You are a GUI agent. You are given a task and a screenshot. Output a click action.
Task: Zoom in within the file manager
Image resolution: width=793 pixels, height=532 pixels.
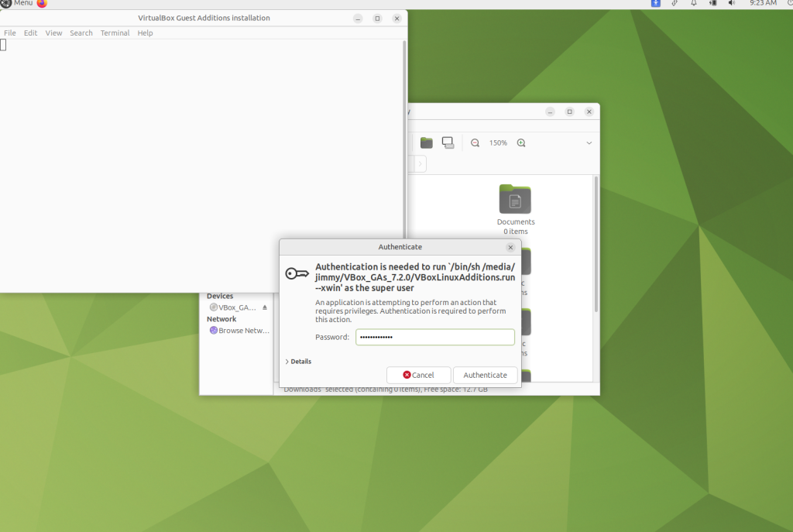[521, 143]
